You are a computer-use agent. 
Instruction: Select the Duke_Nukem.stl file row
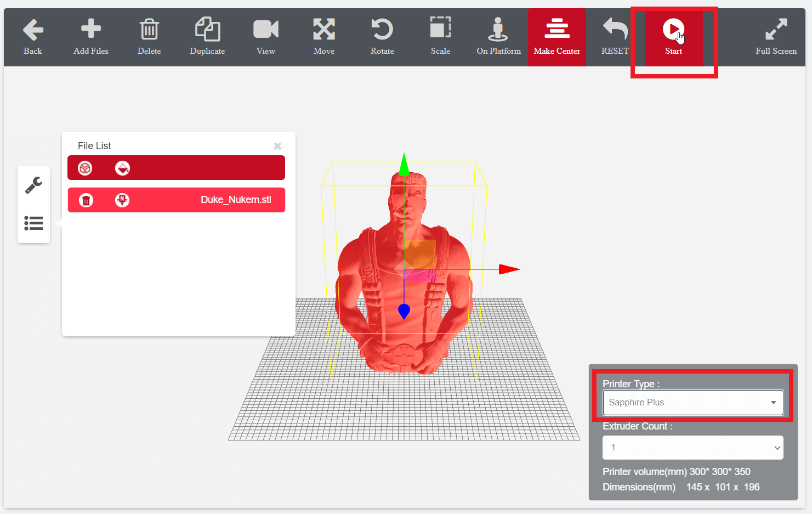click(177, 200)
